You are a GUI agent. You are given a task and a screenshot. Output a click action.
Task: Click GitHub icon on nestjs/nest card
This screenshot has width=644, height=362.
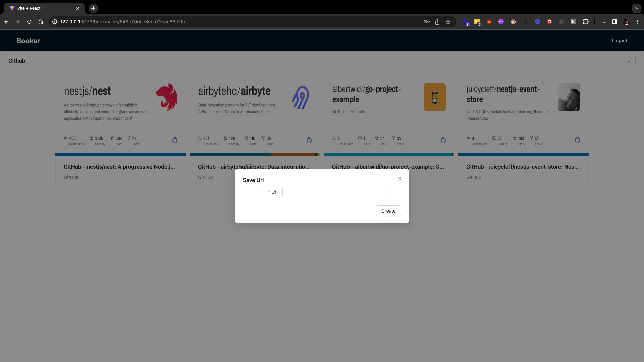coord(175,140)
